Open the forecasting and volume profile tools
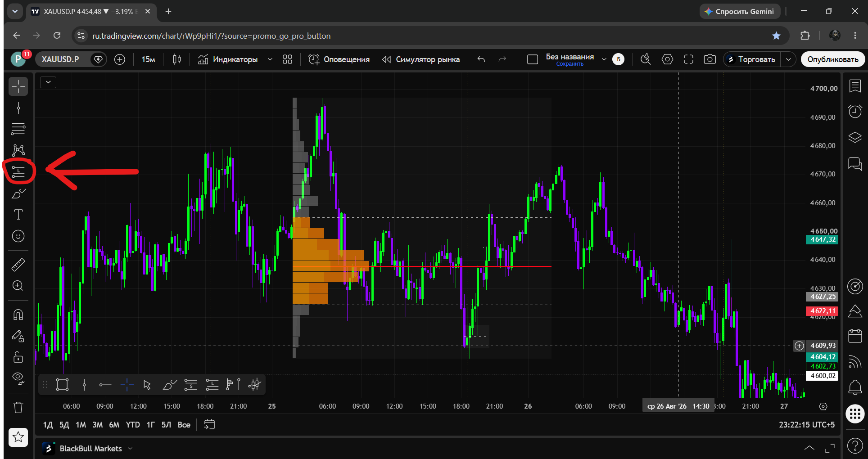Image resolution: width=868 pixels, height=459 pixels. click(18, 171)
